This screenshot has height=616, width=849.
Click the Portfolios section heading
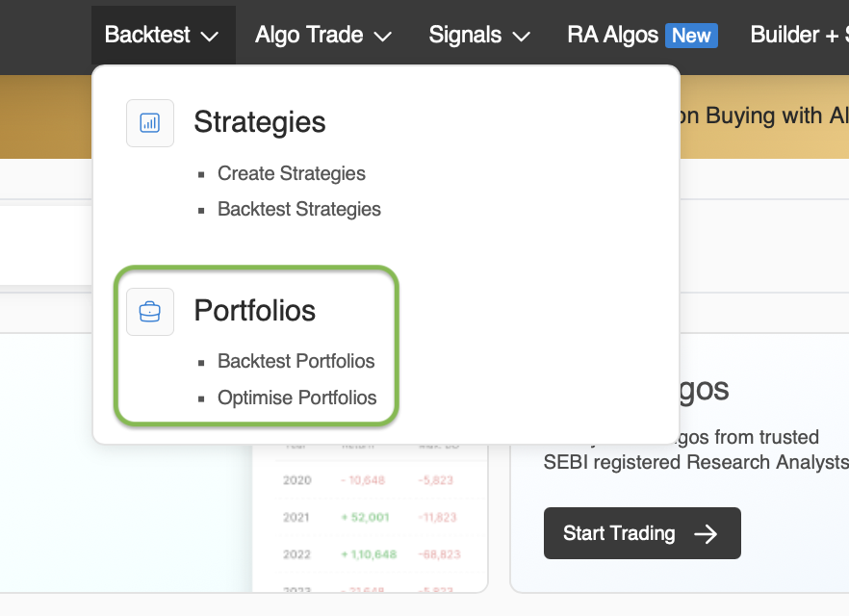[x=255, y=311]
